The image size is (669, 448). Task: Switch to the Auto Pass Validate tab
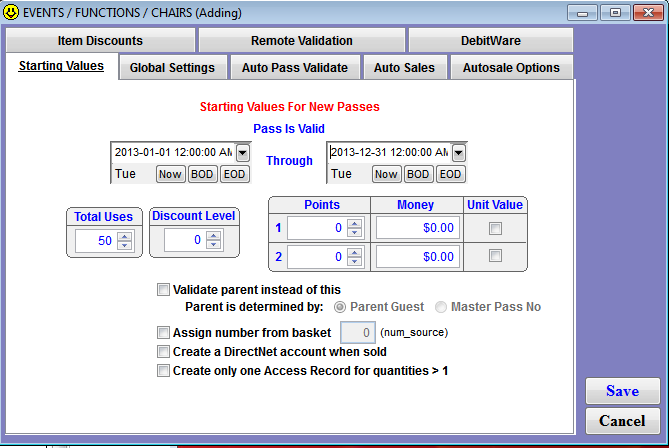(295, 67)
